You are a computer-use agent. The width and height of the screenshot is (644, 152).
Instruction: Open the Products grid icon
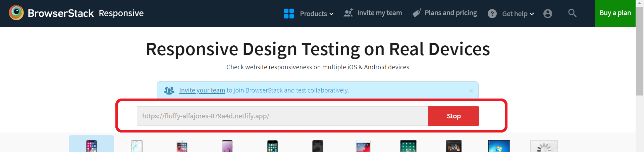coord(289,13)
